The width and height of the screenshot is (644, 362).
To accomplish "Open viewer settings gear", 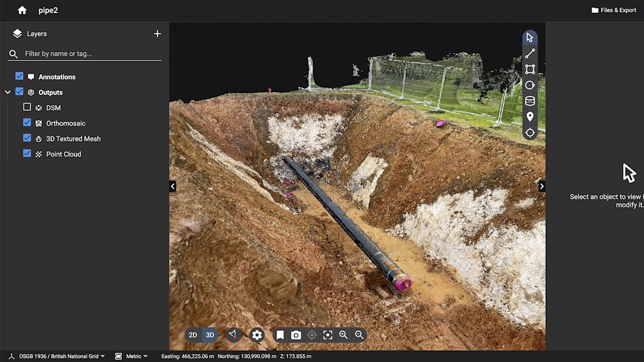I will tap(257, 335).
